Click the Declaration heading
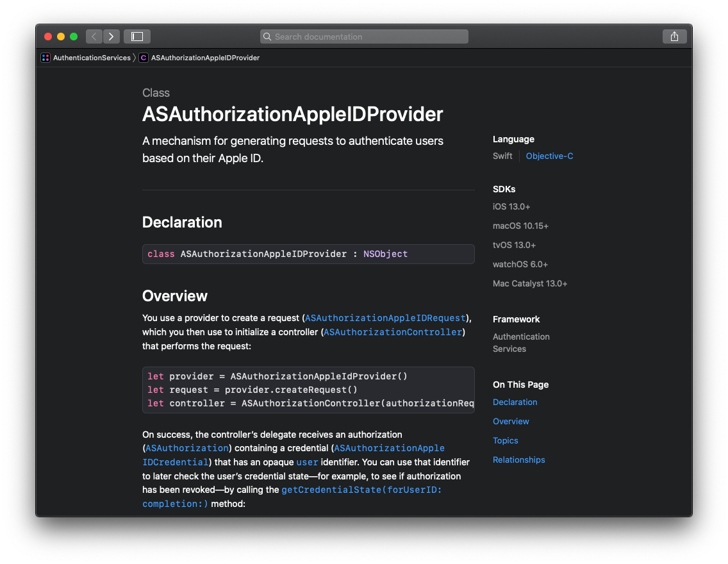The image size is (728, 564). pos(182,222)
